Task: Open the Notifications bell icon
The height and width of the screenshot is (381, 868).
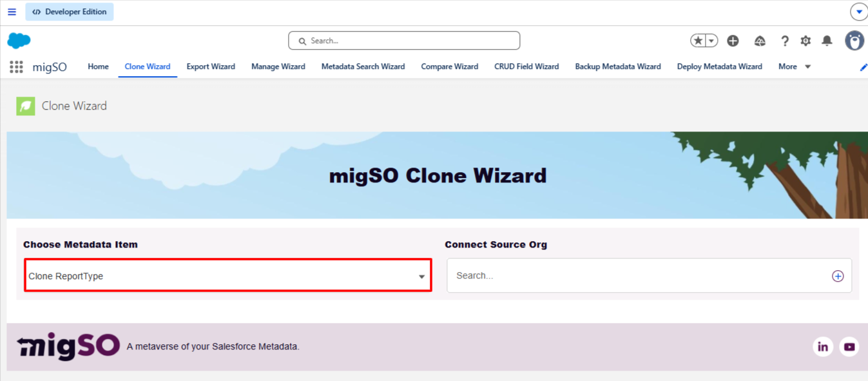Action: click(x=827, y=41)
